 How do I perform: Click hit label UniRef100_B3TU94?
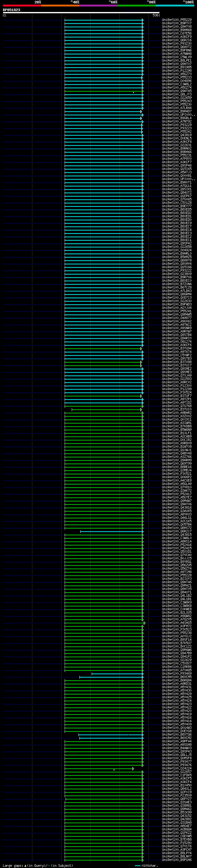(177, 349)
